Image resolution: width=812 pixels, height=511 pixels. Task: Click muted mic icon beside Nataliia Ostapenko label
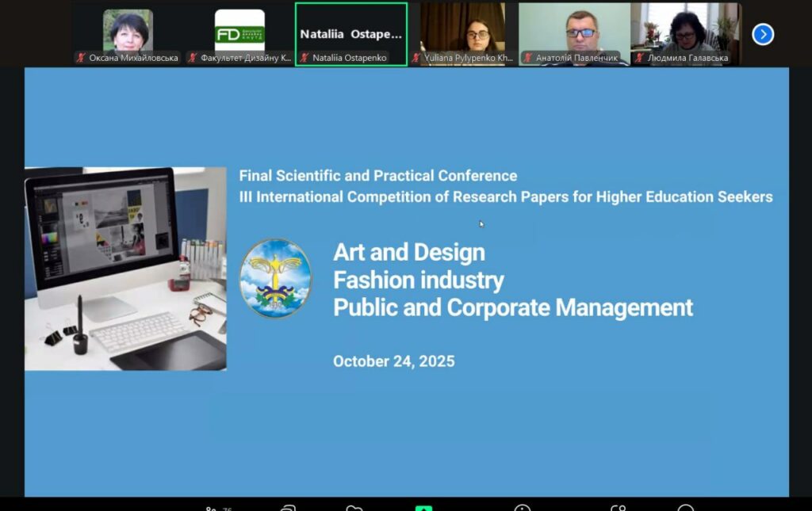click(x=304, y=58)
